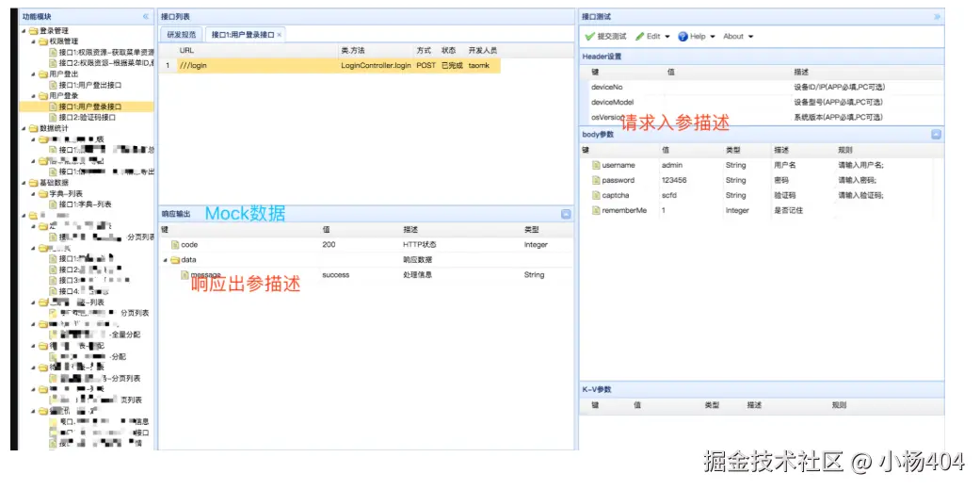The width and height of the screenshot is (980, 490).
Task: Click the file icon beside password
Action: [x=596, y=180]
